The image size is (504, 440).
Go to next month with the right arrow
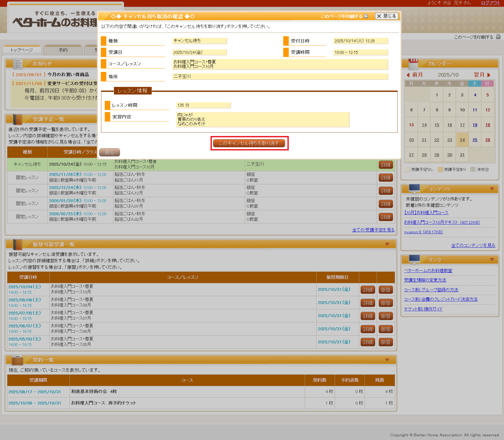coord(489,75)
